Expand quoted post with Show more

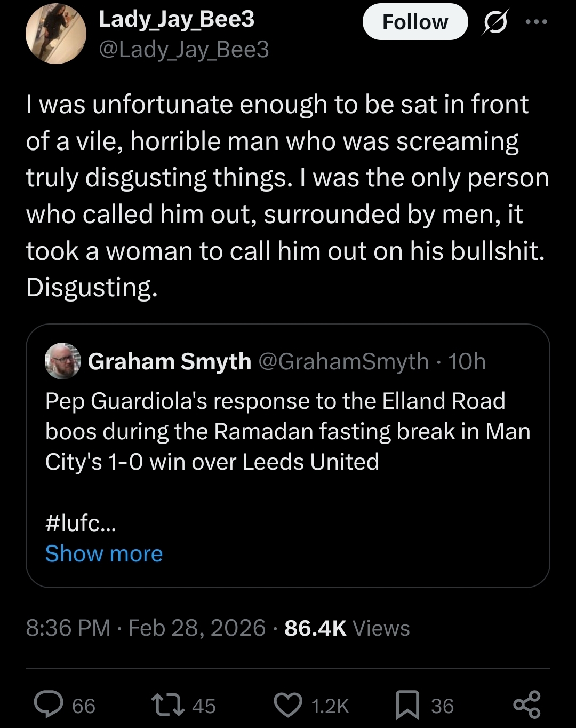[x=104, y=553]
